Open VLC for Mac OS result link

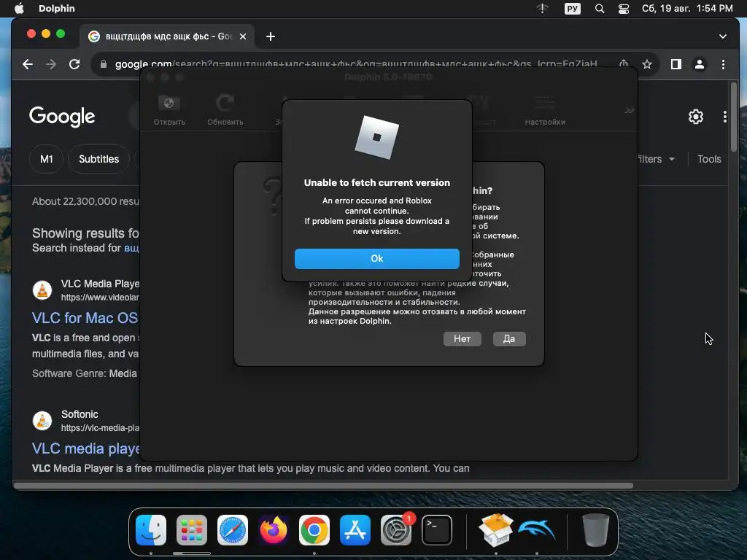[85, 318]
